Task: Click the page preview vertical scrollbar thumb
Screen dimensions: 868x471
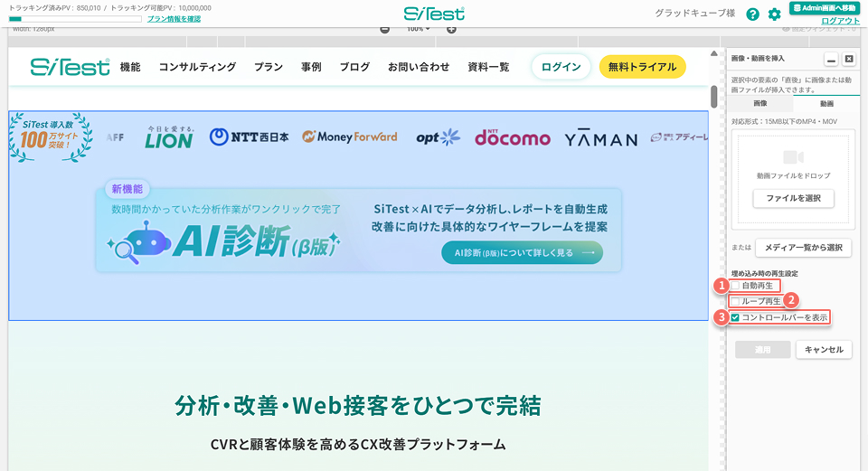Action: pos(714,97)
